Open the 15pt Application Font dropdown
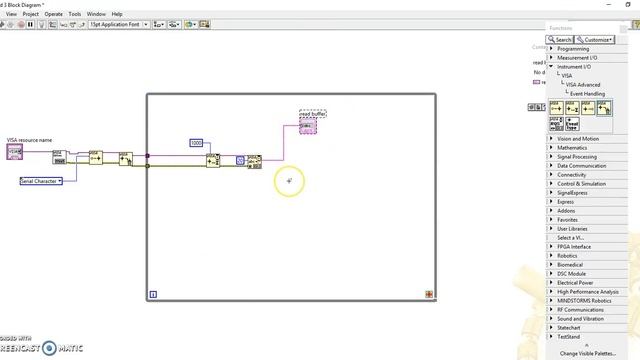Viewport: 640px width, 360px height. 119,24
